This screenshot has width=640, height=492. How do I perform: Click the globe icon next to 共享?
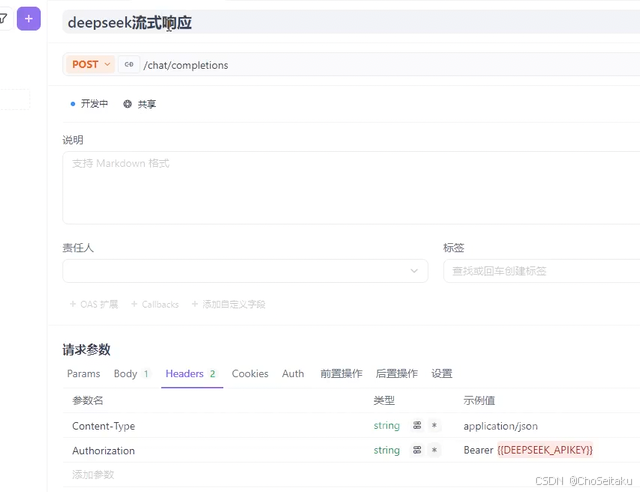(x=127, y=104)
